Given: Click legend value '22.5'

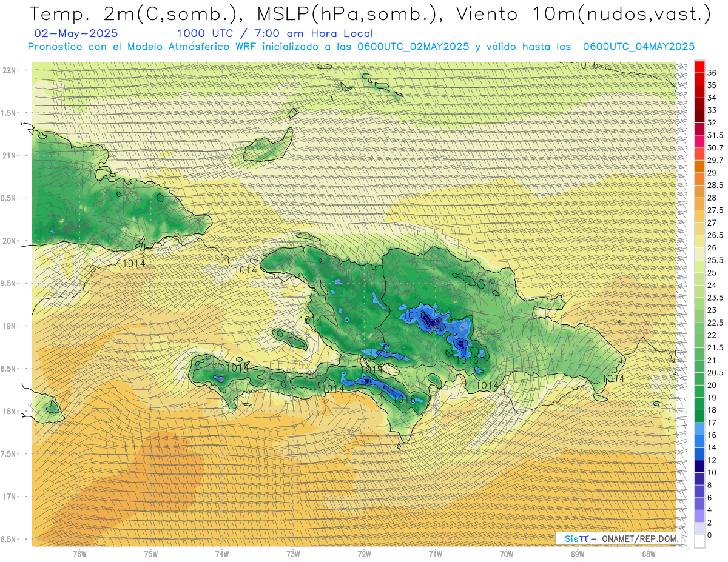Looking at the screenshot, I should point(715,323).
